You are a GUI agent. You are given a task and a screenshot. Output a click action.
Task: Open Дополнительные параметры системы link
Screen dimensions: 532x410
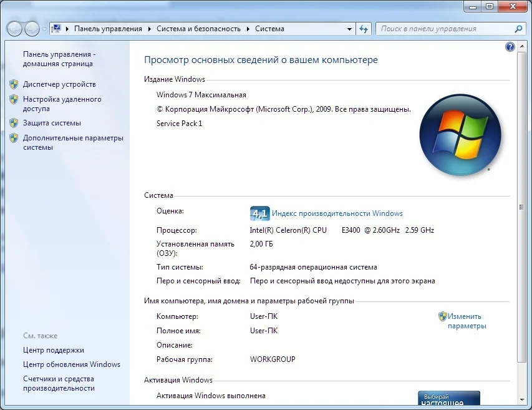coord(73,142)
